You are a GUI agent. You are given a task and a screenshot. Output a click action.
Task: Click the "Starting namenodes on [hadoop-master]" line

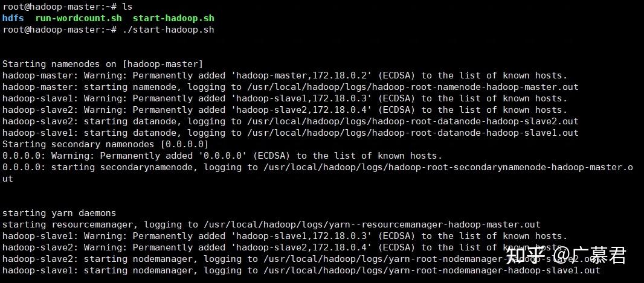click(x=103, y=64)
